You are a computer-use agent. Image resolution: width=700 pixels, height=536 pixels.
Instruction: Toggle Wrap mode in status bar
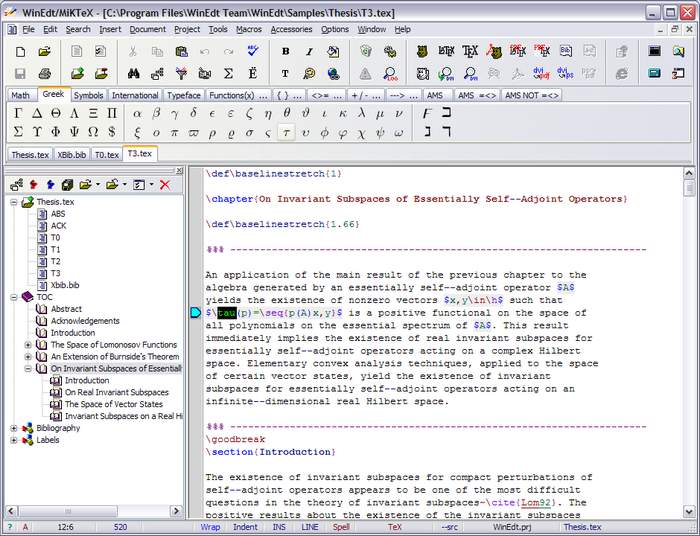point(210,527)
